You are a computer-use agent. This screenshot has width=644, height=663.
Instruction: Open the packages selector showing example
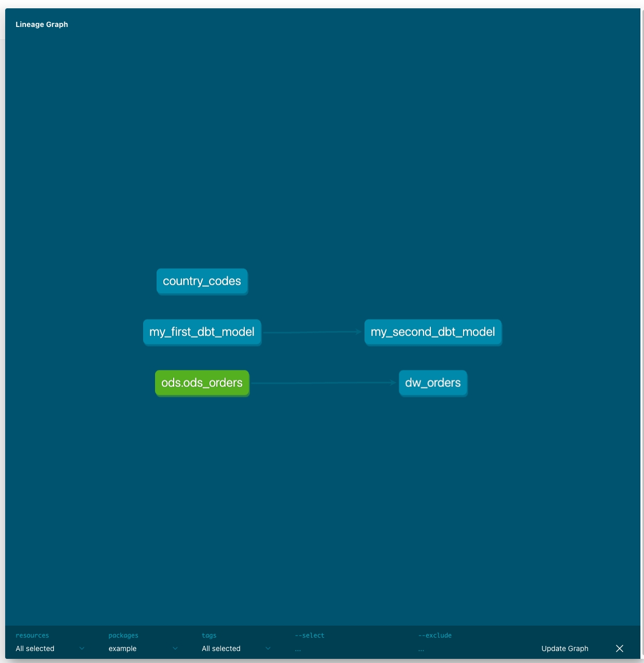click(x=143, y=648)
